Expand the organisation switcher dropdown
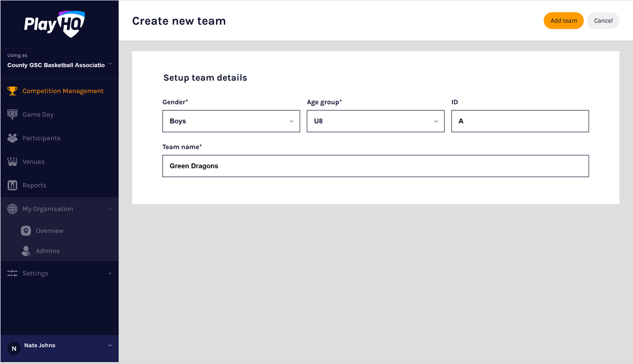This screenshot has height=364, width=633. (x=110, y=64)
